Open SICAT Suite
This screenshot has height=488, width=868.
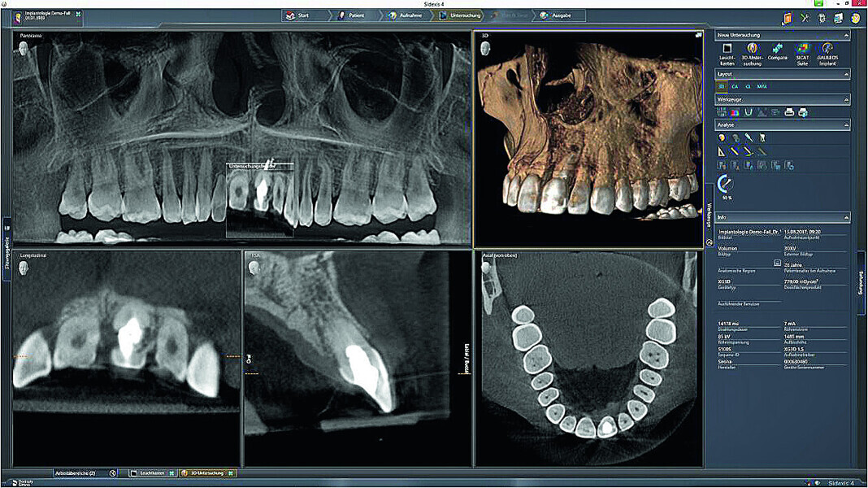coord(802,54)
